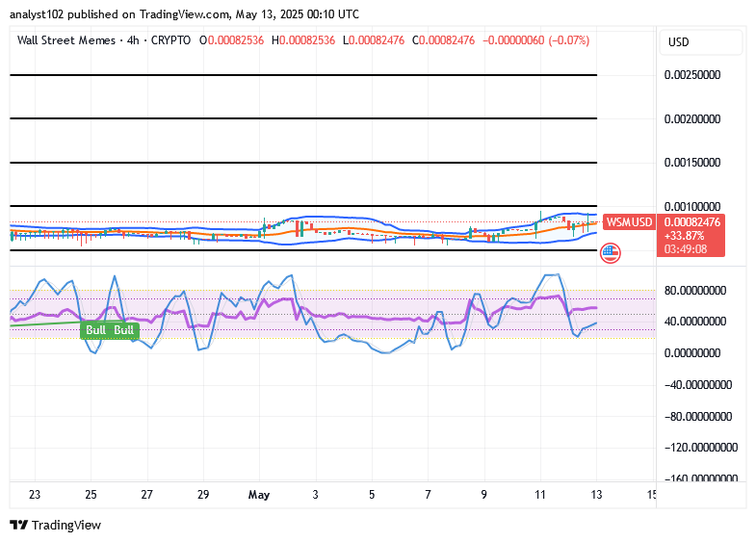Image resolution: width=756 pixels, height=542 pixels.
Task: Click the low value L0.00082476
Action: [x=374, y=40]
